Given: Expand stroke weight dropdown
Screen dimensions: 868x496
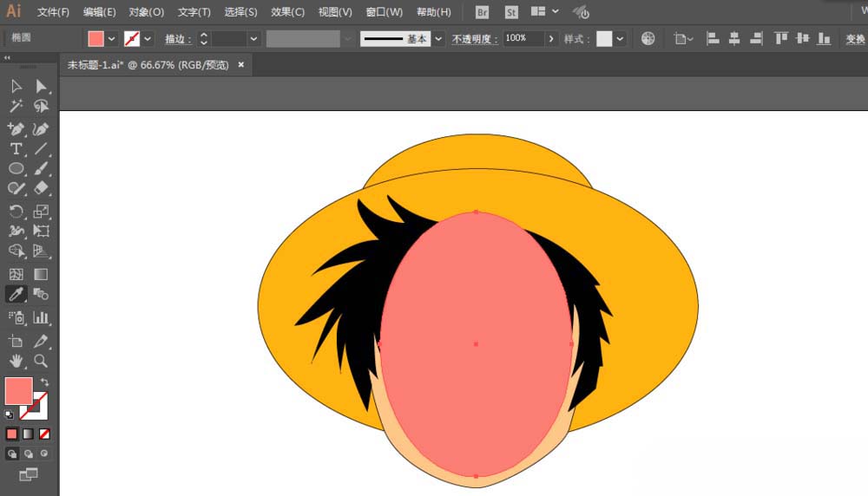Looking at the screenshot, I should click(253, 39).
